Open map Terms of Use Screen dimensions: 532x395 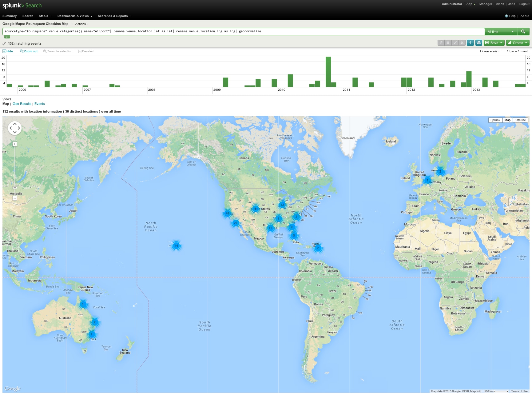click(519, 391)
